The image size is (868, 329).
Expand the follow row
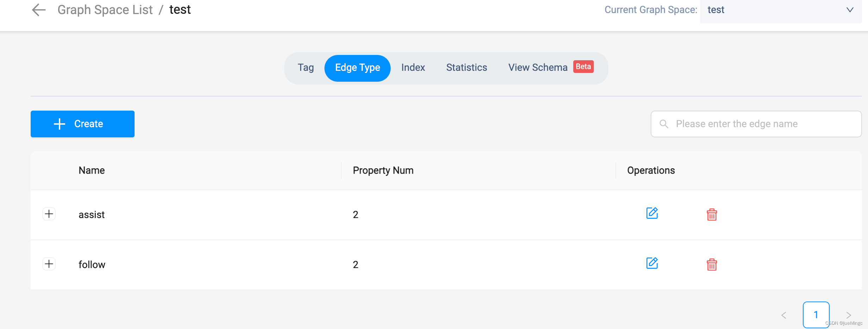click(x=49, y=264)
